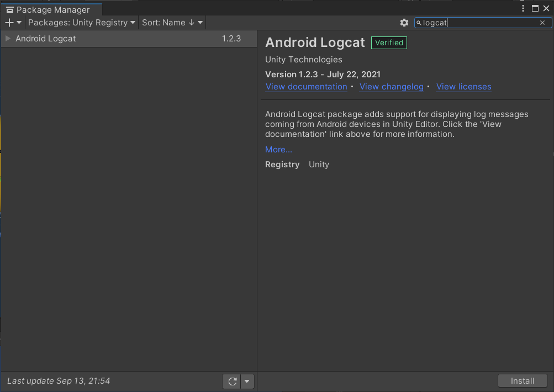This screenshot has width=554, height=392.
Task: Open the View documentation link
Action: point(307,87)
